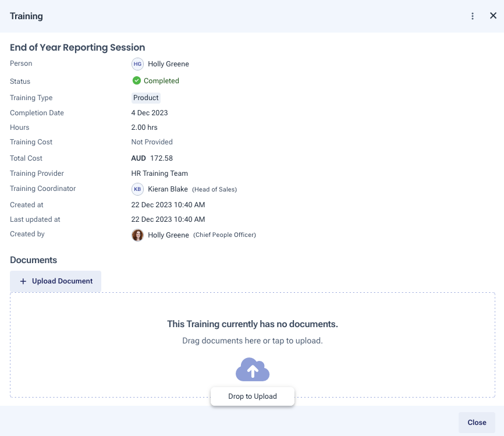Click the 'Training' dialog title
The width and height of the screenshot is (504, 436).
[26, 16]
